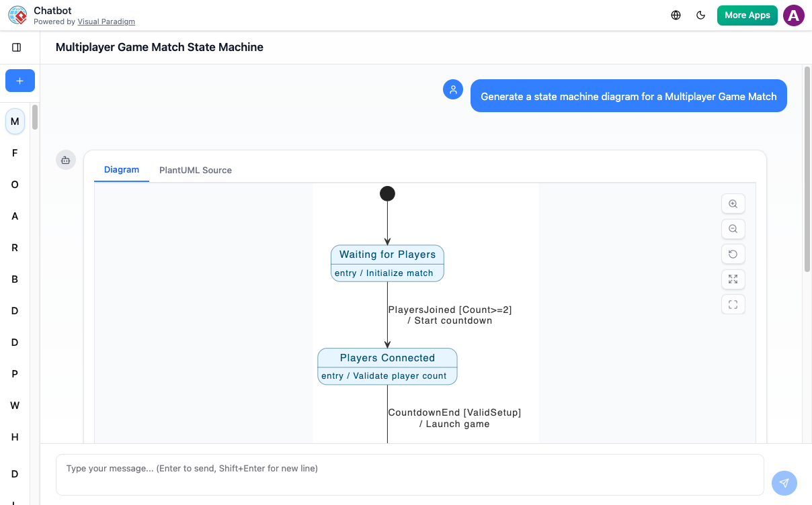Zoom into the state machine diagram
This screenshot has width=812, height=505.
pyautogui.click(x=733, y=203)
